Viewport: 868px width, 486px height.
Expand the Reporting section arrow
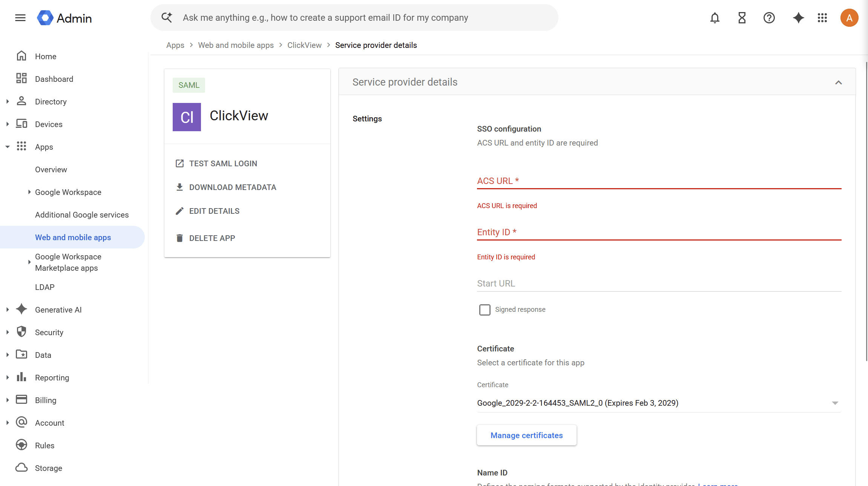coord(8,377)
